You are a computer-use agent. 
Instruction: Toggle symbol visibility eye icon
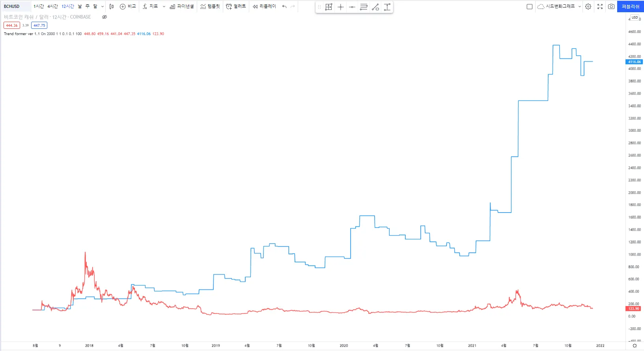point(105,17)
